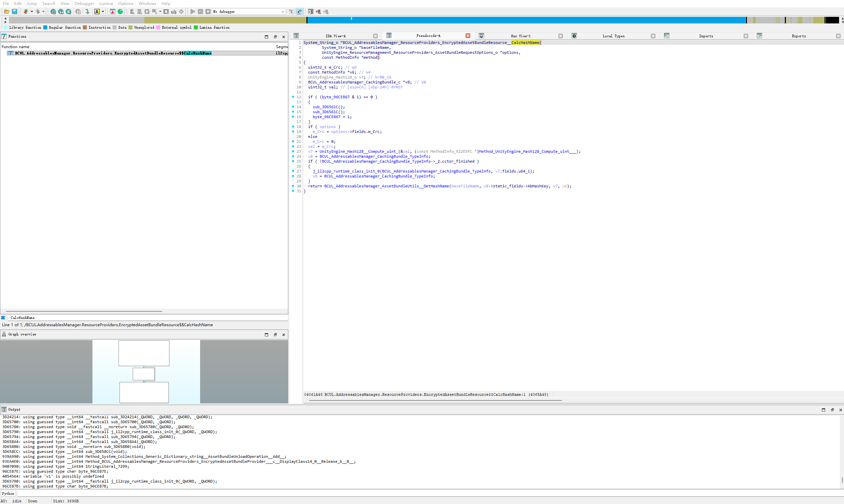This screenshot has height=504, width=844.
Task: Click the Save database icon
Action: pos(15,12)
